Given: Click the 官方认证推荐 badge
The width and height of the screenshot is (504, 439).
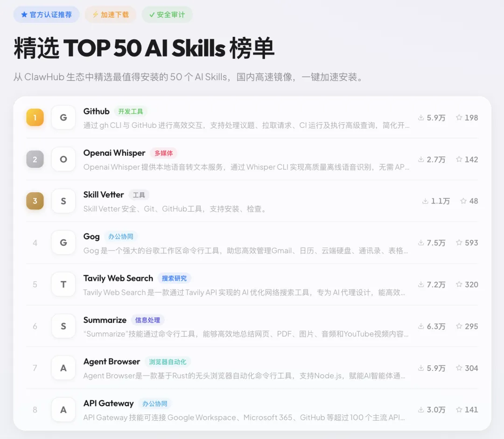Looking at the screenshot, I should (x=46, y=14).
